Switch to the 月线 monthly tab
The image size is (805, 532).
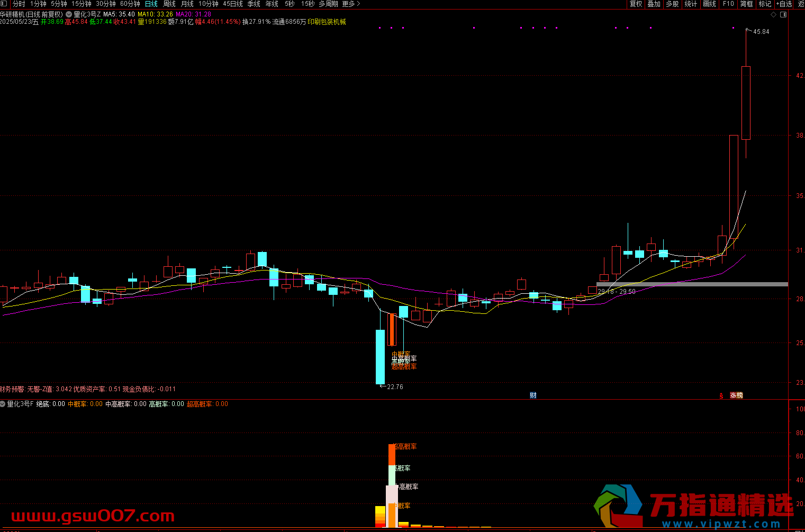point(187,4)
